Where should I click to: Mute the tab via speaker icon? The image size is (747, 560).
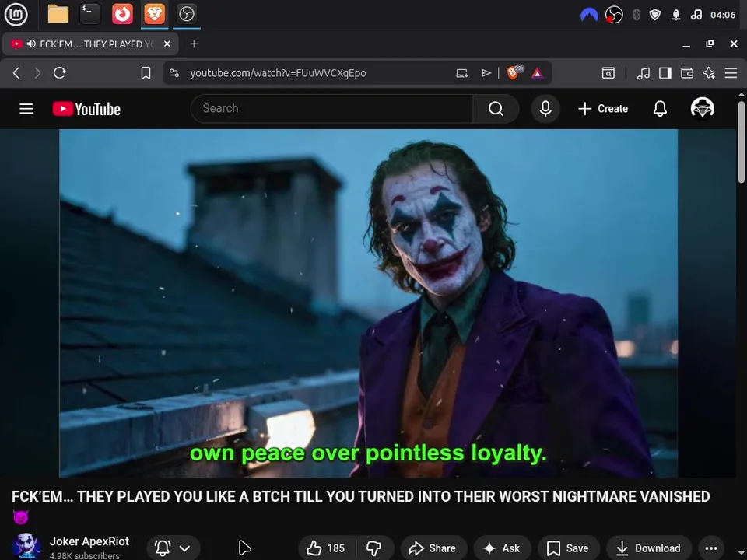coord(31,44)
